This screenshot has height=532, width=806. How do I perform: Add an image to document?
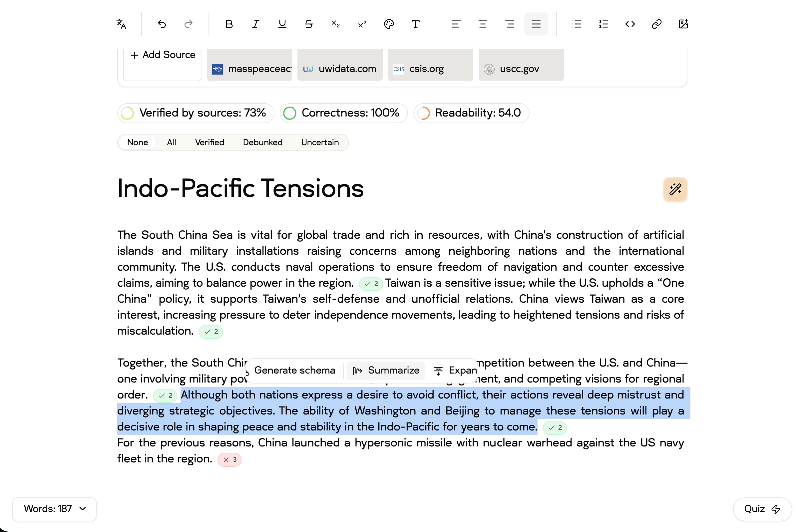(683, 24)
